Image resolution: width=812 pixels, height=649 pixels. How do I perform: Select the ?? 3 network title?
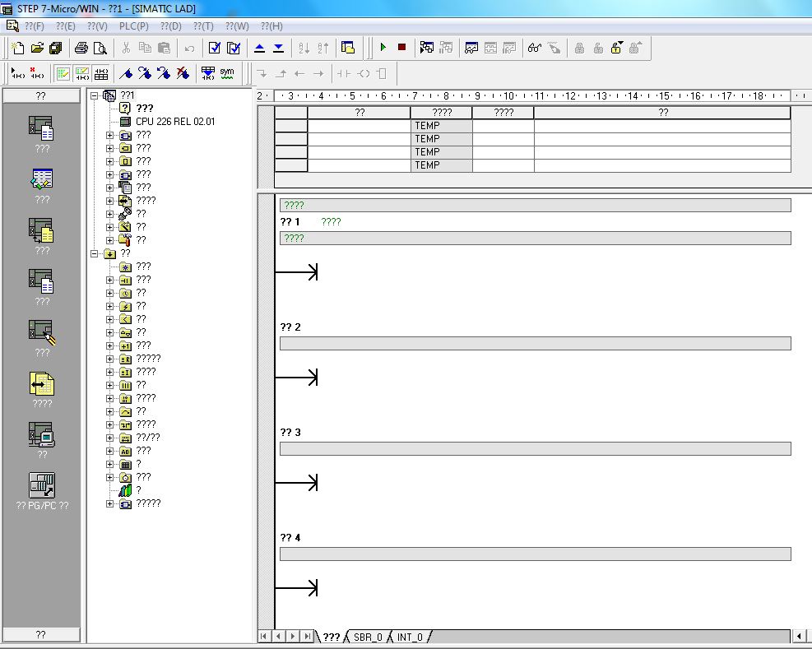point(290,433)
